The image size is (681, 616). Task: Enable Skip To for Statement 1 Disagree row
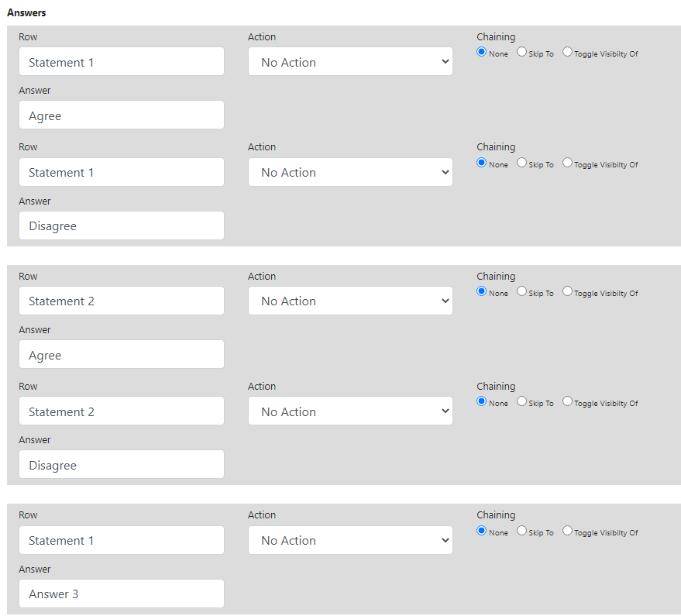tap(521, 163)
